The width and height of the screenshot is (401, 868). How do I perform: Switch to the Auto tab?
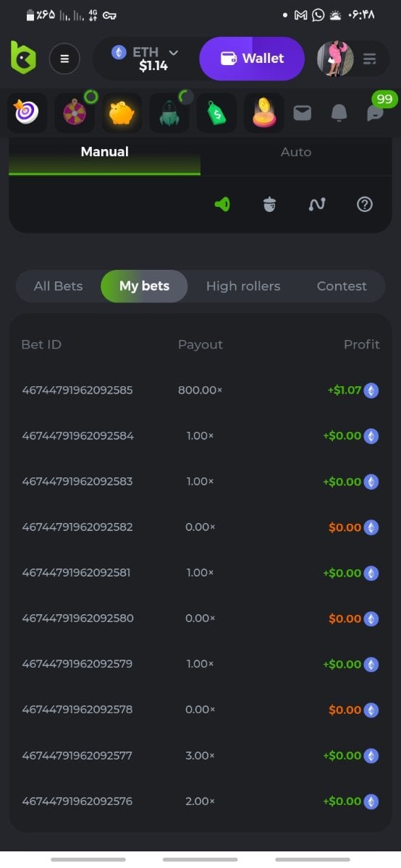pos(296,152)
